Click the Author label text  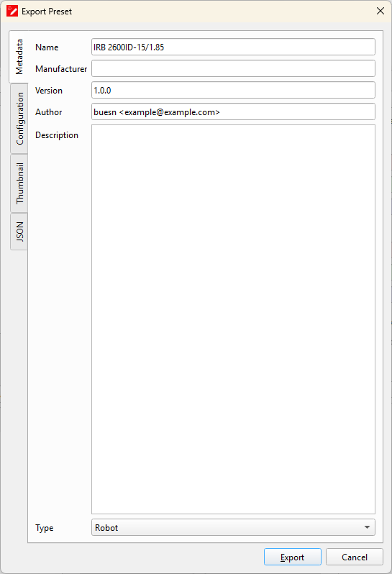(x=49, y=112)
